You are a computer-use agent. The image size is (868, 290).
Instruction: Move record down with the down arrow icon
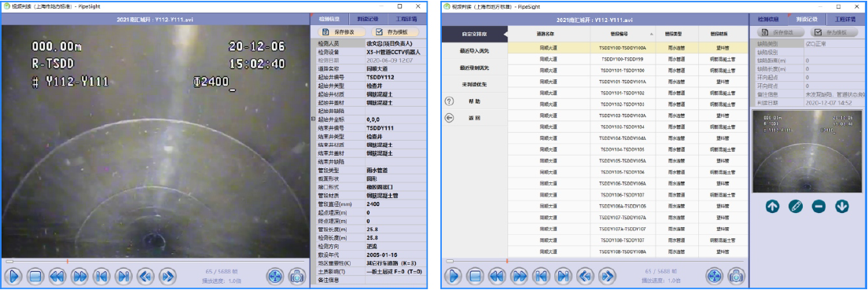842,207
